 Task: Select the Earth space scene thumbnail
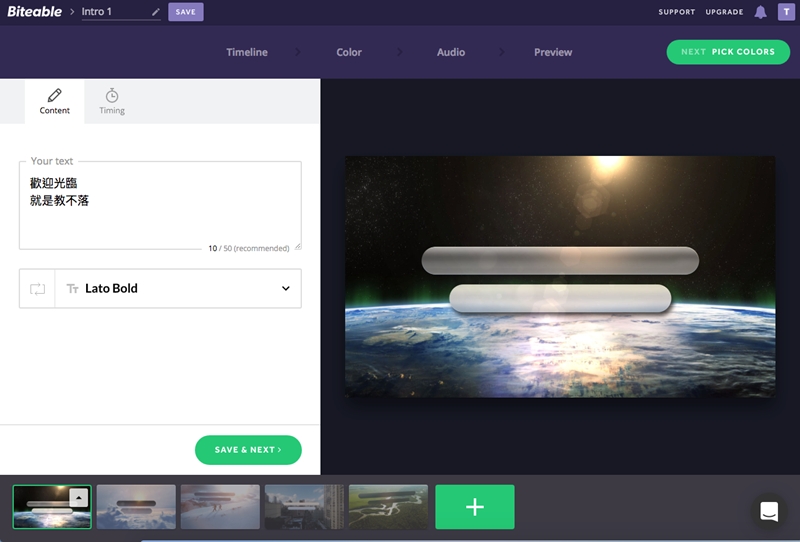pyautogui.click(x=52, y=507)
